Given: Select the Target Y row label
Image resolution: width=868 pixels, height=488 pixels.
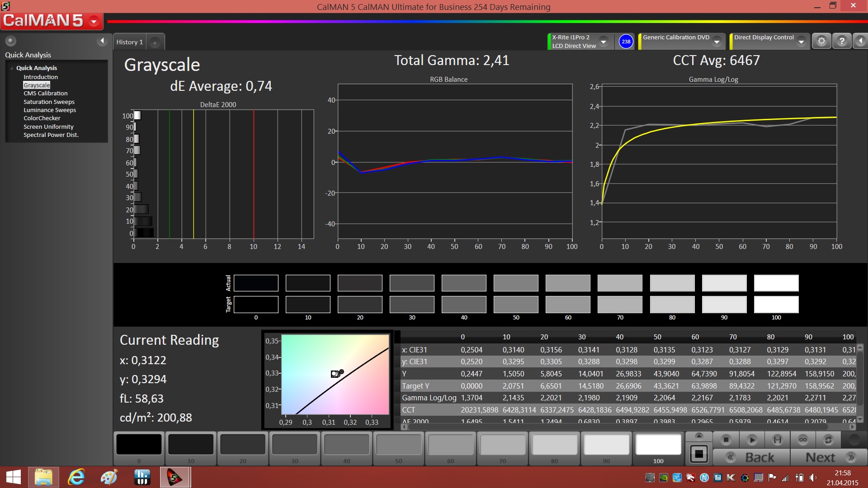Looking at the screenshot, I should (x=415, y=386).
